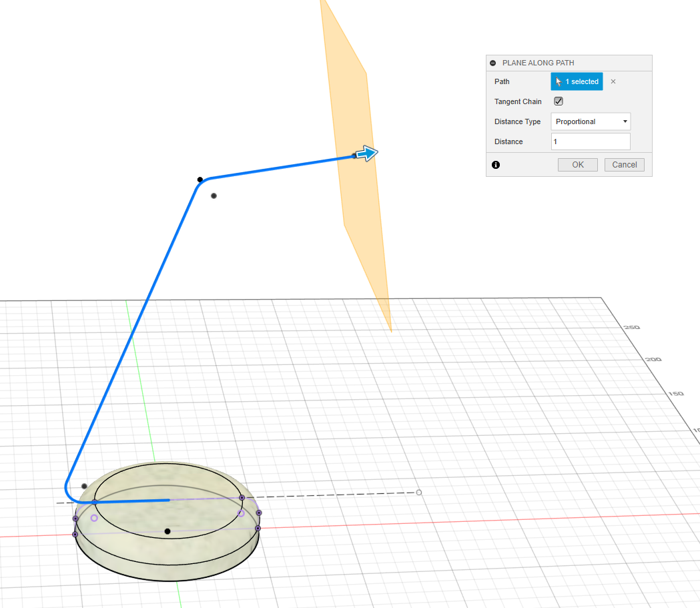
Task: Clear the Path selection with X icon
Action: click(613, 81)
